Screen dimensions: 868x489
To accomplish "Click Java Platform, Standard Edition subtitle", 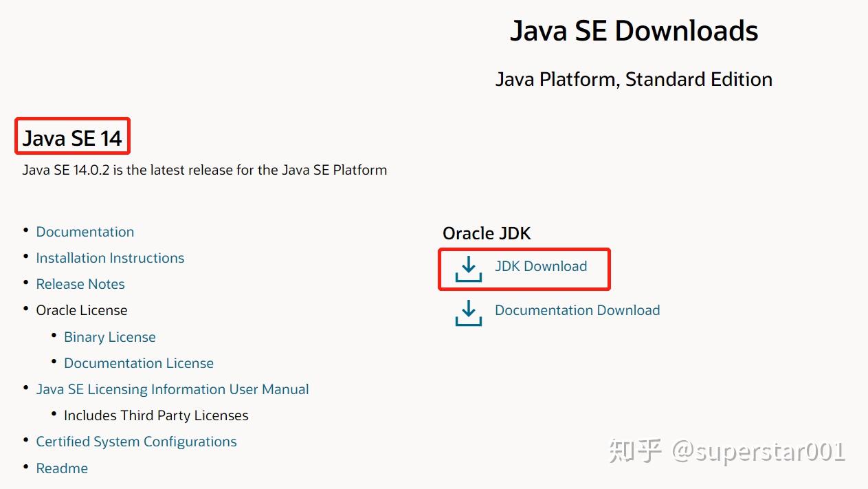I will [x=634, y=79].
